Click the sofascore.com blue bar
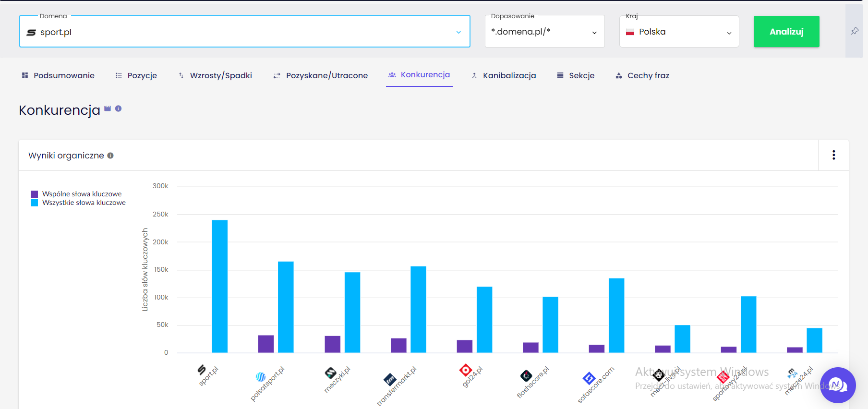The height and width of the screenshot is (409, 868). [616, 315]
